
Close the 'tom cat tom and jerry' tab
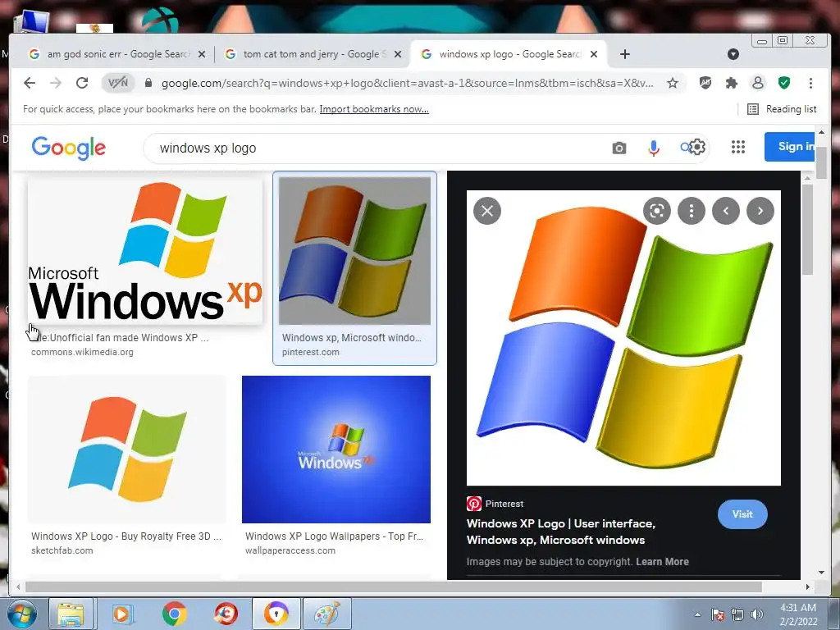(x=398, y=54)
